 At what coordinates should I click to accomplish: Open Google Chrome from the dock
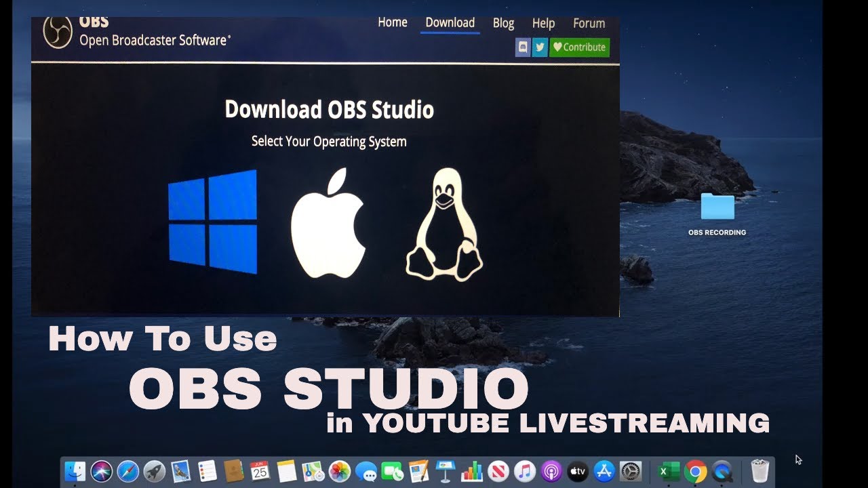[695, 471]
